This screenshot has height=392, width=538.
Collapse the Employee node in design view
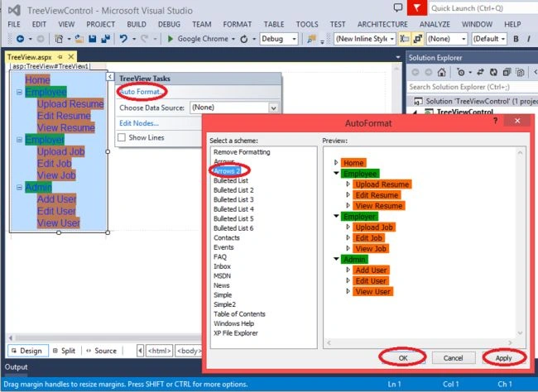[19, 92]
